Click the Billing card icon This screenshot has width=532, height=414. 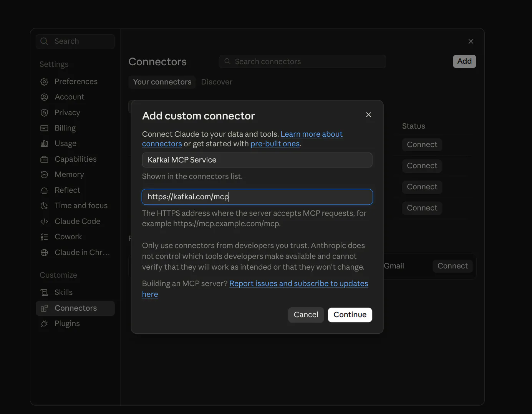point(44,128)
